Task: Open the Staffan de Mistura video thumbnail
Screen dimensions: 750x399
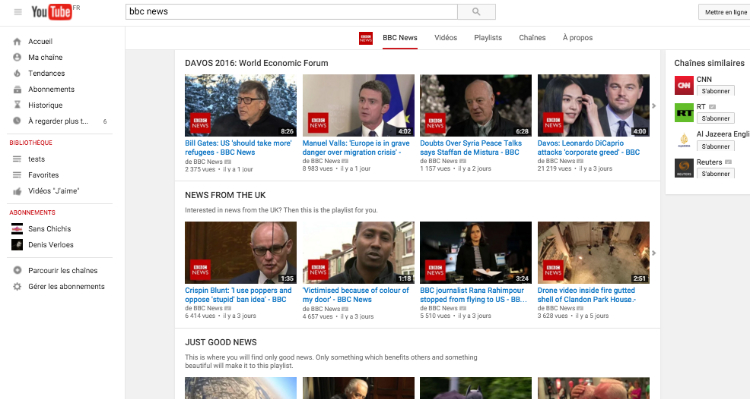Action: [x=476, y=105]
